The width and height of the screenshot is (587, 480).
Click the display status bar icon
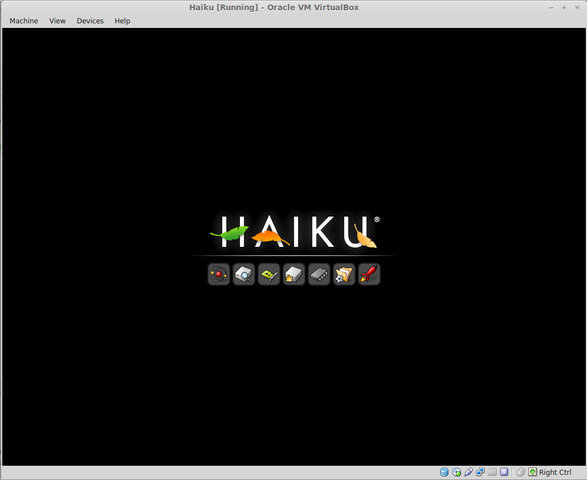[x=504, y=472]
